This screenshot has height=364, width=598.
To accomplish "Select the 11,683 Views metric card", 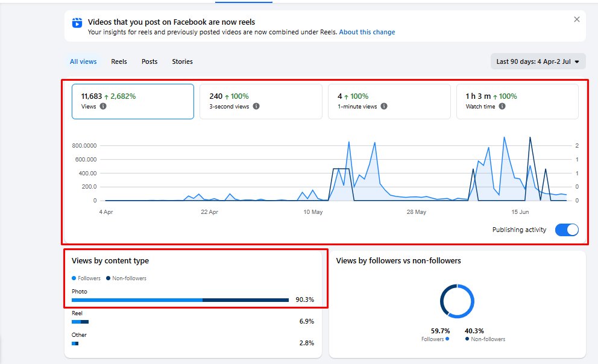I will coord(133,101).
